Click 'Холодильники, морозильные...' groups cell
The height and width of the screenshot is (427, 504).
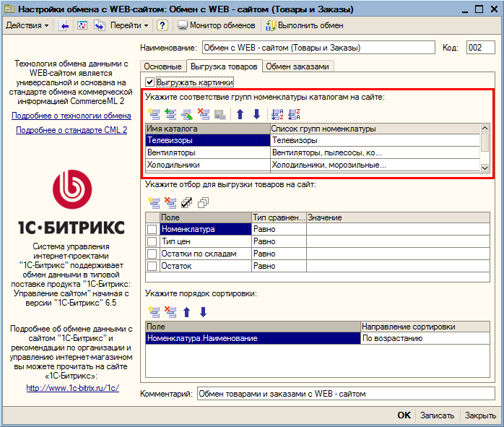[375, 165]
